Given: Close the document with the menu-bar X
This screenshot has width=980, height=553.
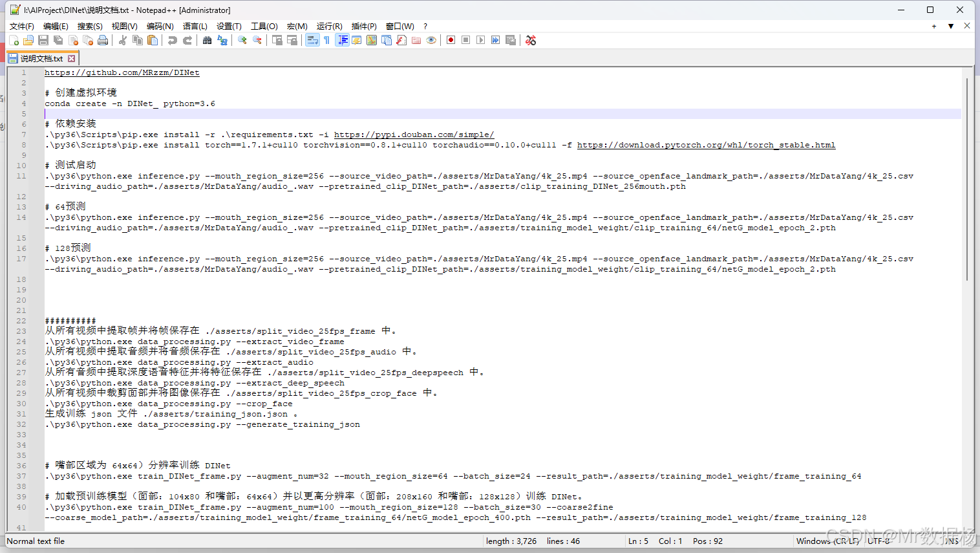Looking at the screenshot, I should point(967,26).
